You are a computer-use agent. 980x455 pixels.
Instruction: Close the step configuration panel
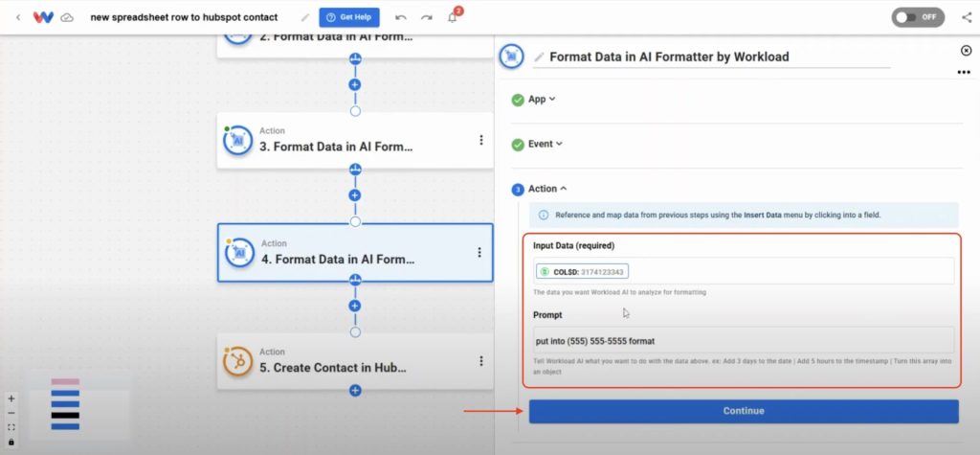click(966, 51)
